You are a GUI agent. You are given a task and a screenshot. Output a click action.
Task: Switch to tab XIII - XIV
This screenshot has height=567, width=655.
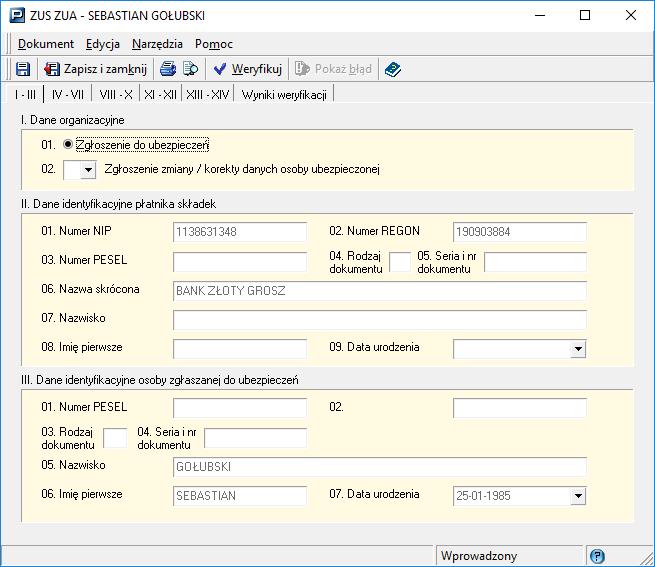coord(208,95)
